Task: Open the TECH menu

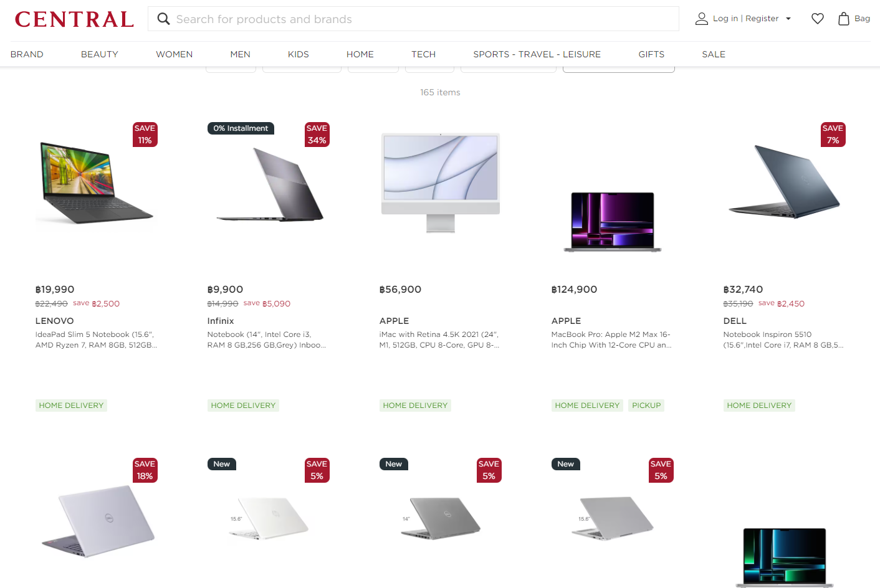Action: 423,54
